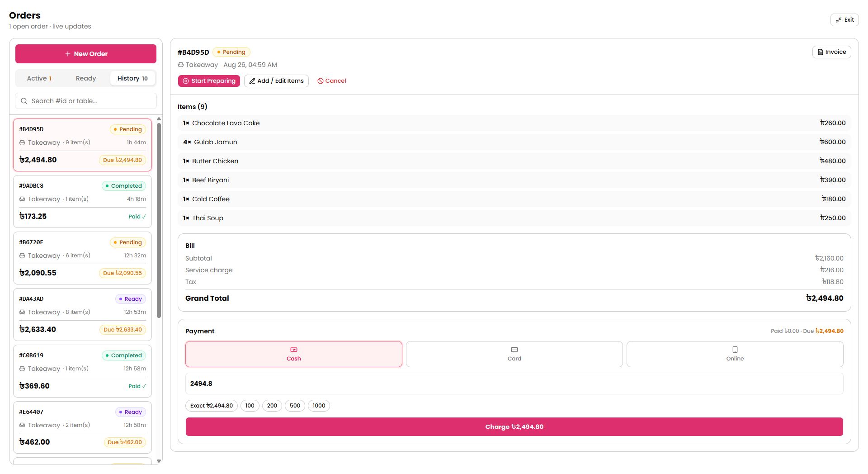868x474 pixels.
Task: Click the Due ৳2,633.40 badge
Action: 123,330
